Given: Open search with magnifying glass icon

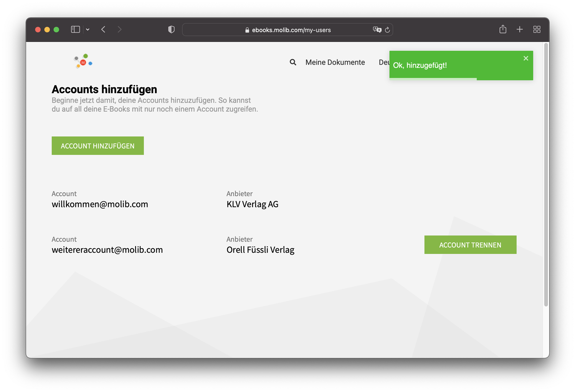Looking at the screenshot, I should [293, 62].
